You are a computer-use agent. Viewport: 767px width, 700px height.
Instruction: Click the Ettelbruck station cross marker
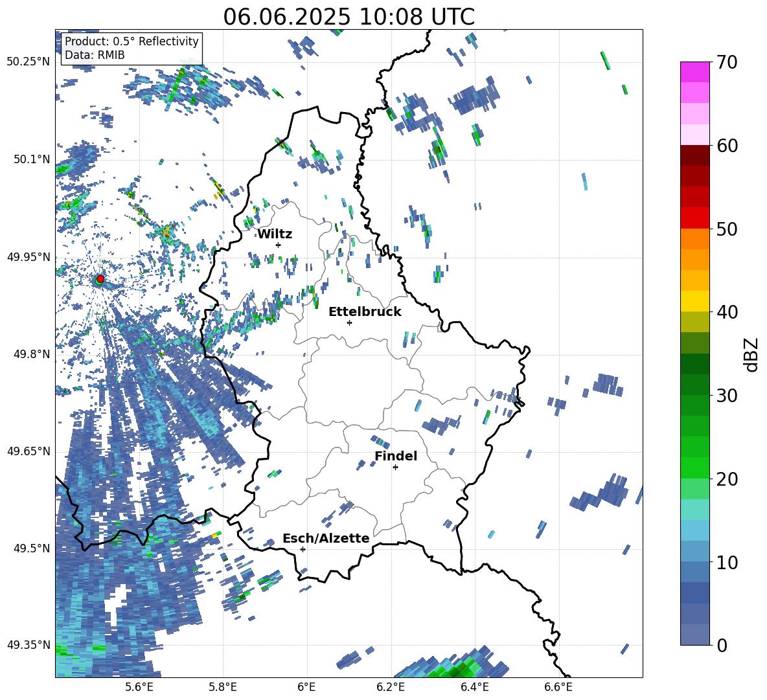coord(349,322)
